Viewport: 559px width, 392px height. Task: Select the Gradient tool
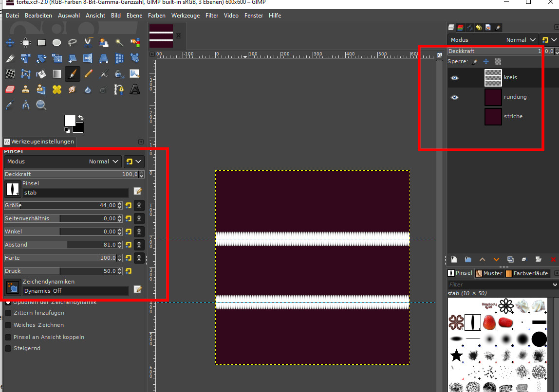(x=56, y=74)
